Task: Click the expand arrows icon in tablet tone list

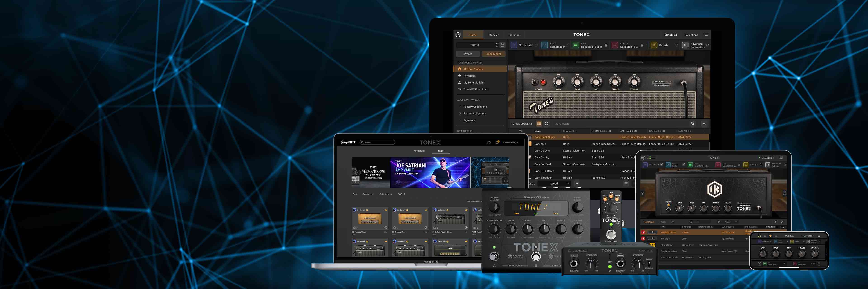Action: point(782,222)
